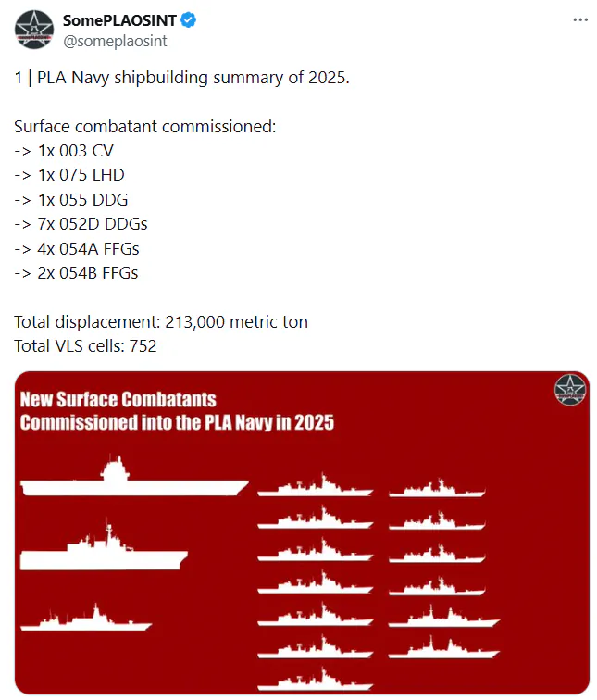Click the top ship silhouette in the middle column
The image size is (597, 700).
(x=315, y=488)
